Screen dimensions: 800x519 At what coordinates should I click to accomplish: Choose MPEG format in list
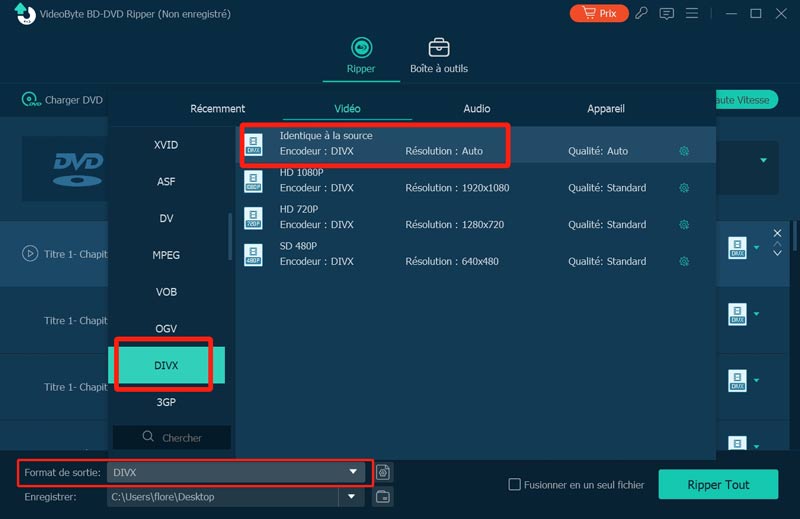[166, 255]
